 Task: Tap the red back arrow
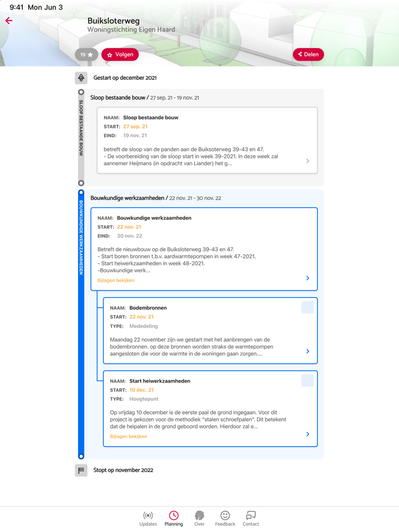point(9,21)
